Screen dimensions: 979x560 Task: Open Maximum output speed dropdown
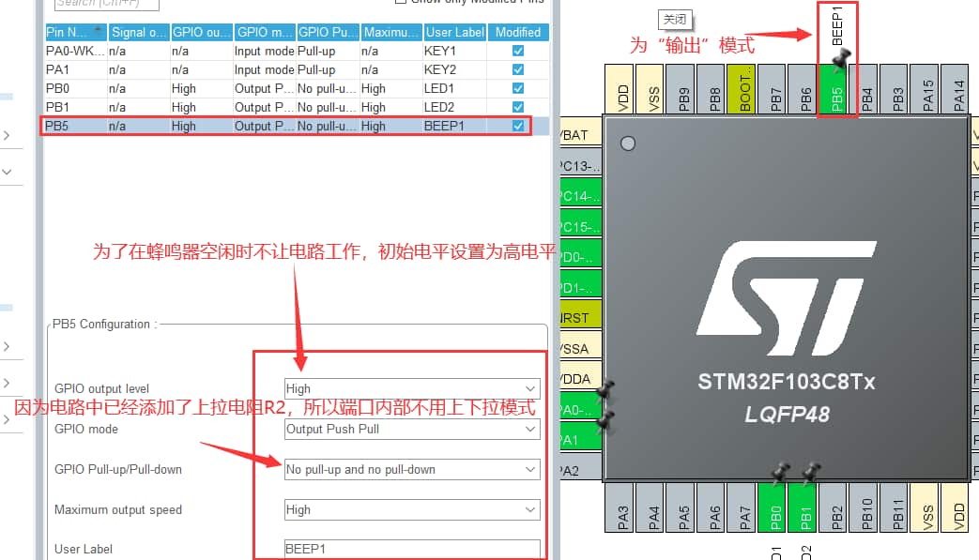tap(412, 509)
